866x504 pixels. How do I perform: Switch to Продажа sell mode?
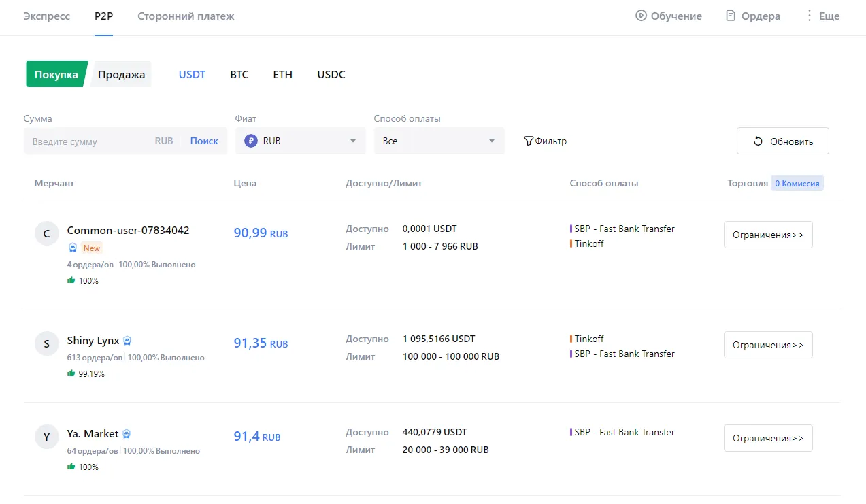(x=121, y=75)
